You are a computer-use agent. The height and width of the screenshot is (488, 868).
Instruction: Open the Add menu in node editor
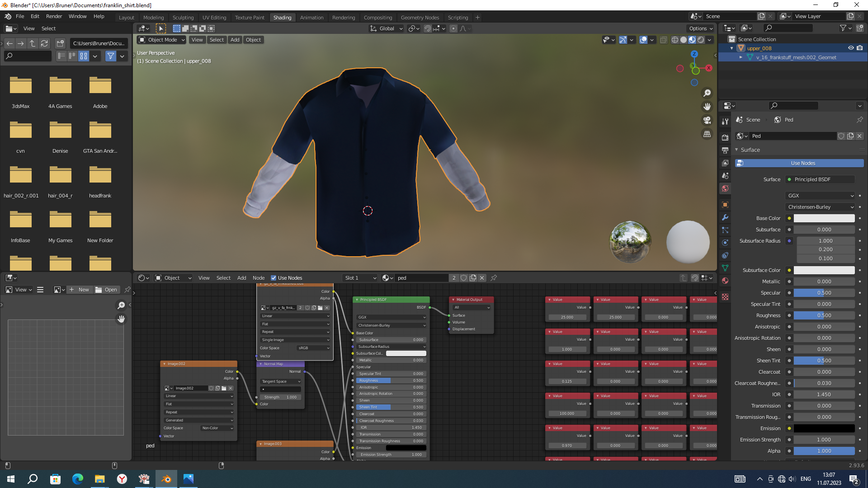click(x=242, y=278)
